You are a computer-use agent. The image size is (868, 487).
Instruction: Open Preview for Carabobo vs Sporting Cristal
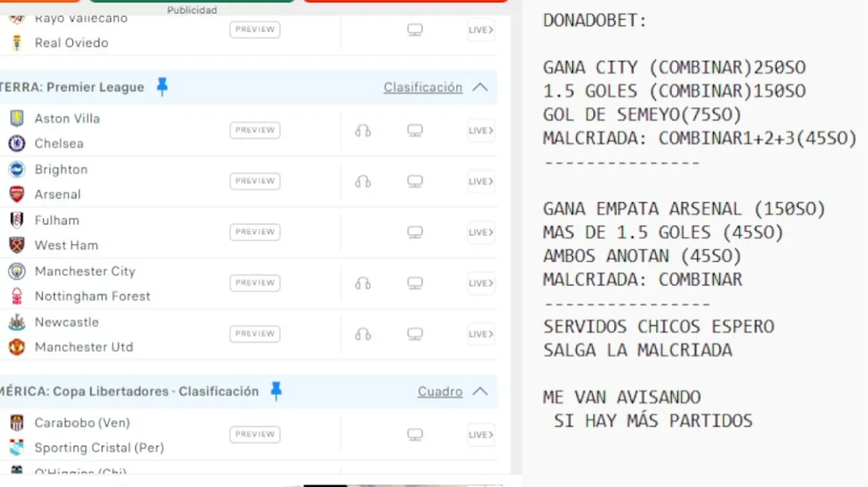[255, 434]
